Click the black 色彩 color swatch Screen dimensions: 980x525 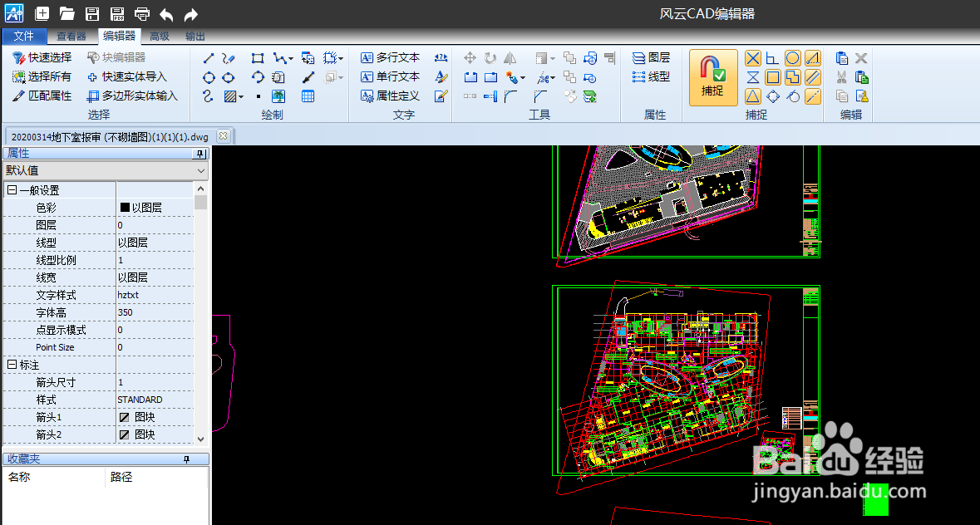[x=125, y=207]
